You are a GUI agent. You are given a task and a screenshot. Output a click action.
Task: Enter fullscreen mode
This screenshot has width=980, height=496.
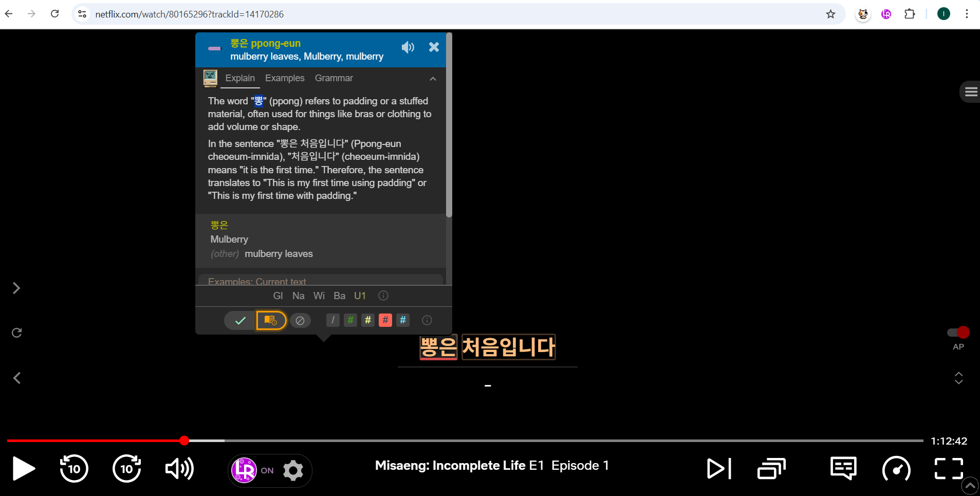949,469
